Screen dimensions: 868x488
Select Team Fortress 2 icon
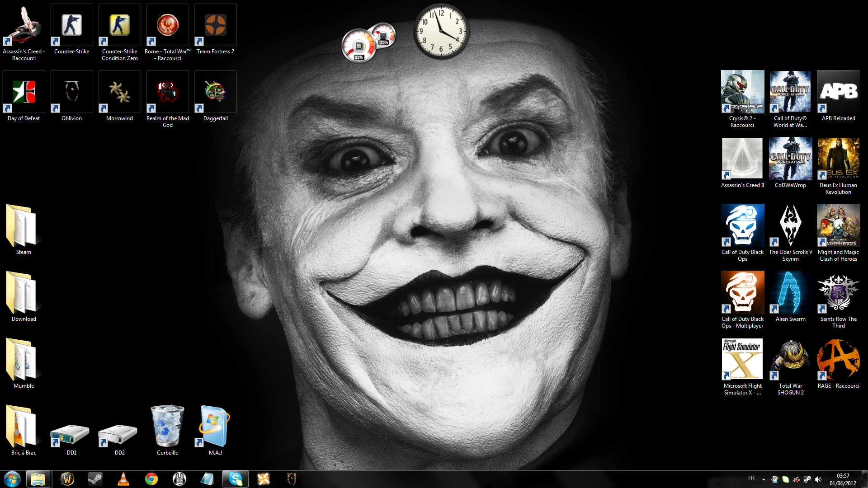[x=215, y=29]
